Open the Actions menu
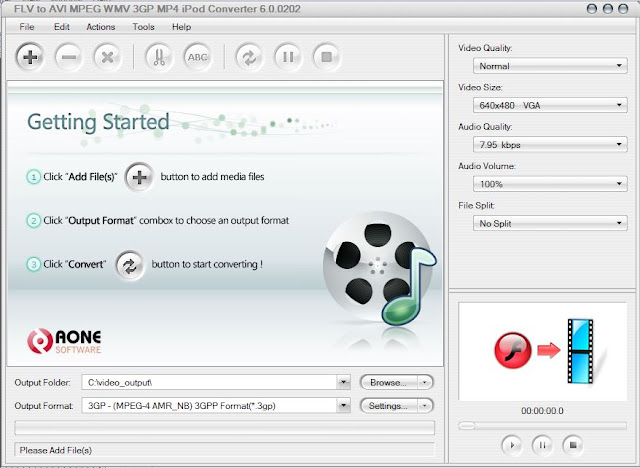The width and height of the screenshot is (640, 468). click(100, 27)
